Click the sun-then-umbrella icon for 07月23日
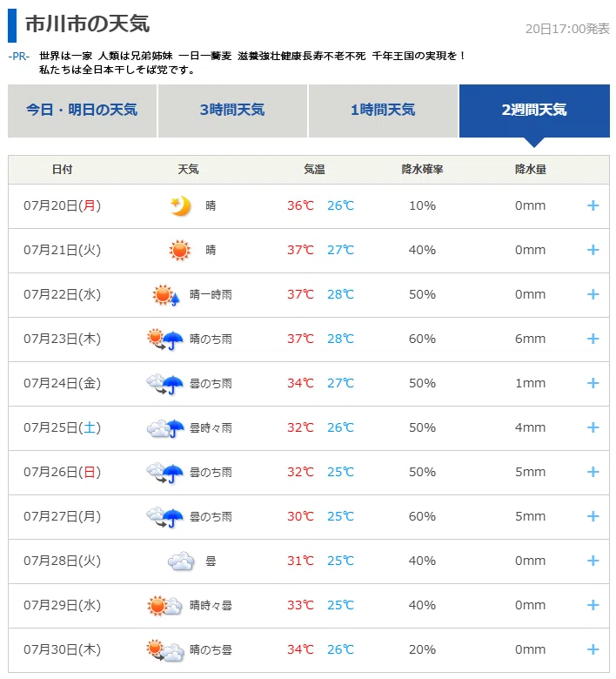Viewport: 616px width, 679px height. click(164, 339)
